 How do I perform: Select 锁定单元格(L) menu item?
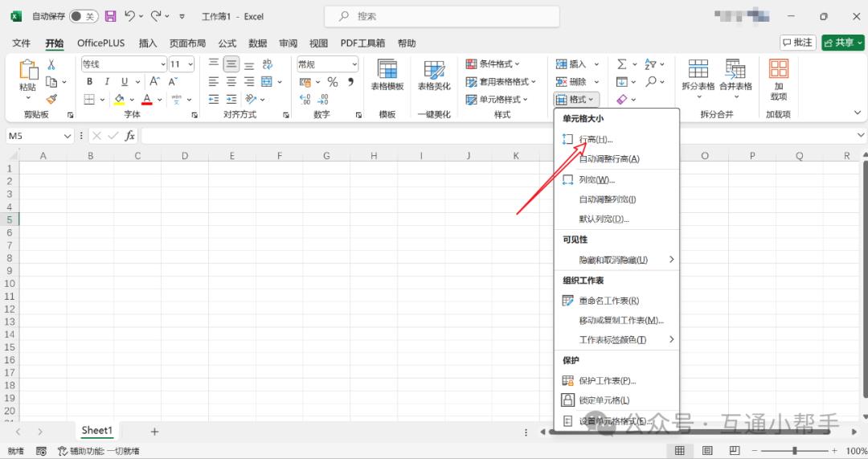(x=616, y=400)
